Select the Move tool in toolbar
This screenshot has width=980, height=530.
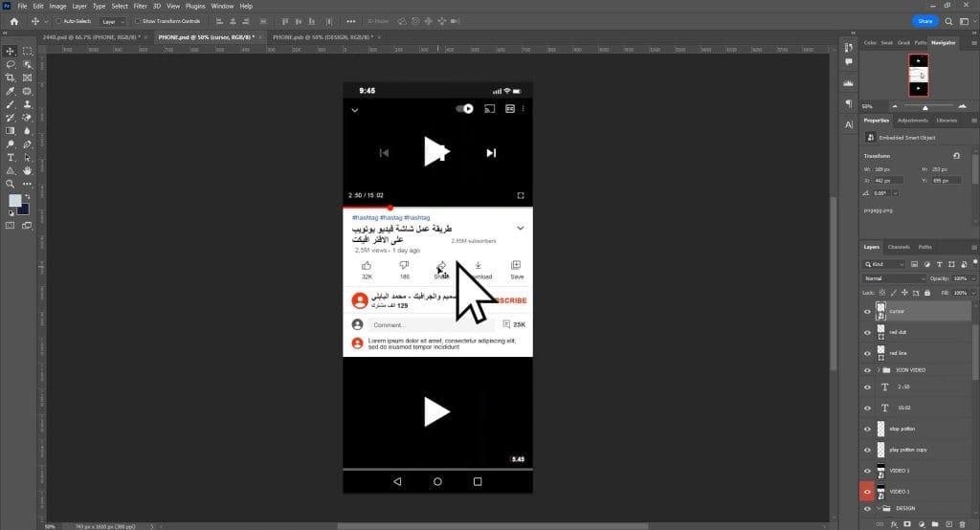(10, 52)
